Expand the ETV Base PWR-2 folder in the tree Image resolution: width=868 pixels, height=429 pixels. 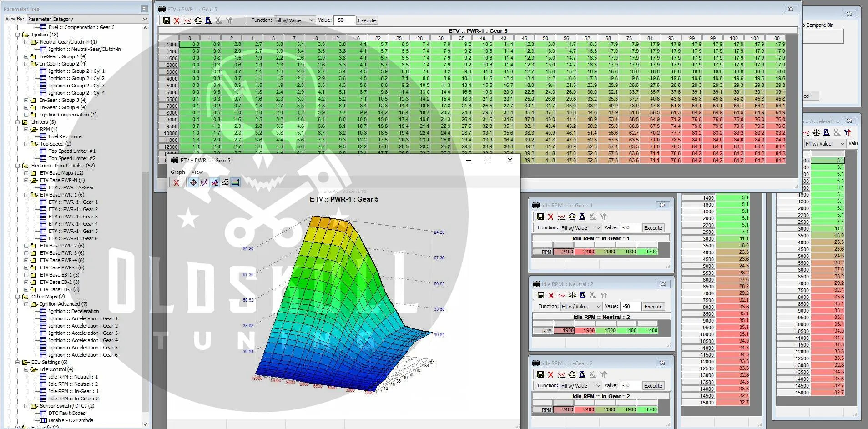click(x=26, y=246)
